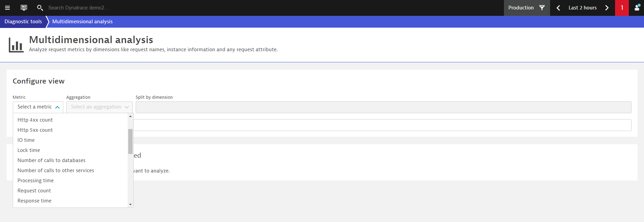This screenshot has height=222, width=644.
Task: Open the dashboards monitor icon
Action: coord(24,8)
